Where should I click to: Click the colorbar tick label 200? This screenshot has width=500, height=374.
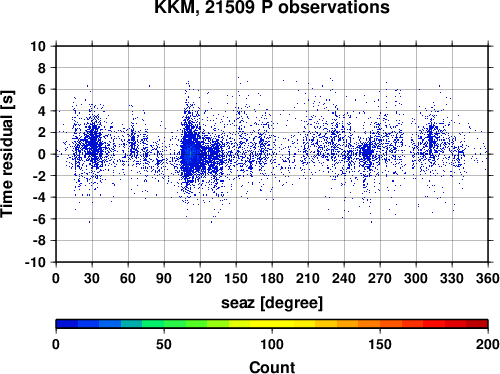[x=488, y=344]
